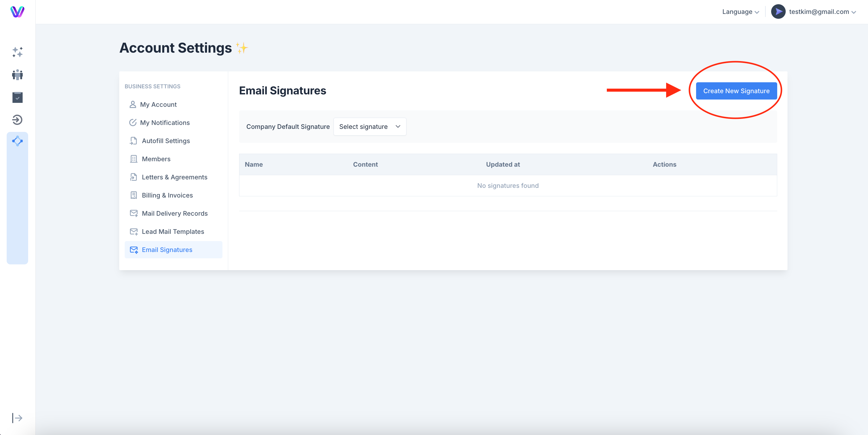
Task: Click the 'Account Settings' title
Action: (x=176, y=48)
